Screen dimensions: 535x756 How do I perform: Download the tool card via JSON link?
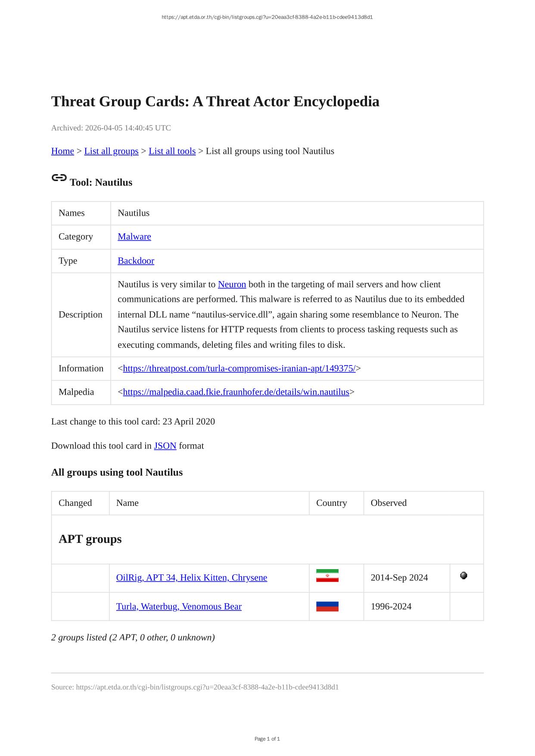[165, 446]
